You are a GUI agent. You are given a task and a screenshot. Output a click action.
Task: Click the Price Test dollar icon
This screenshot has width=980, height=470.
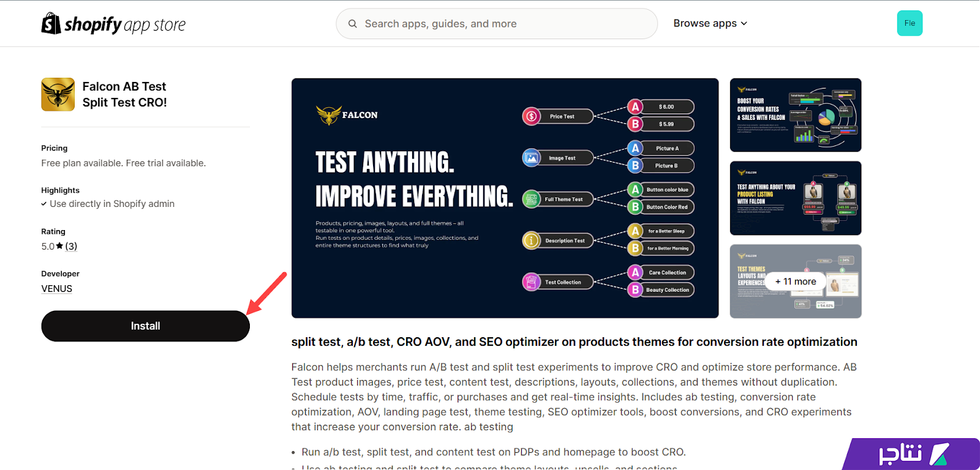pyautogui.click(x=532, y=116)
